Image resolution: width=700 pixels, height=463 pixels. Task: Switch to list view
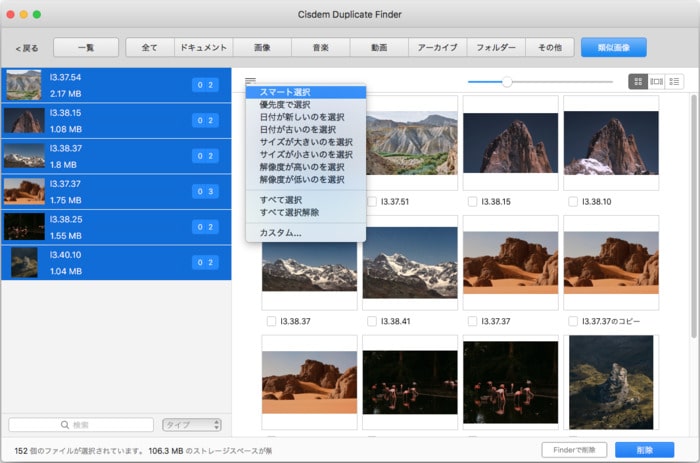coord(675,82)
